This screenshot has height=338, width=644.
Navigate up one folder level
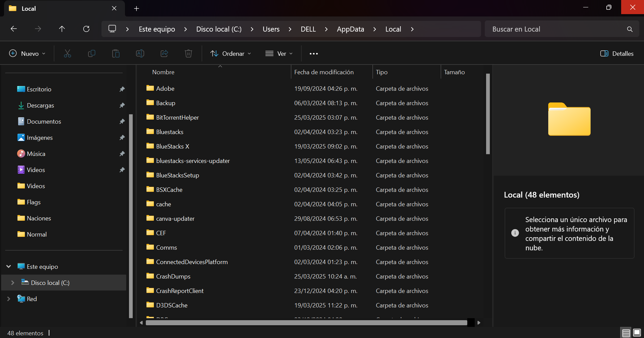point(62,29)
